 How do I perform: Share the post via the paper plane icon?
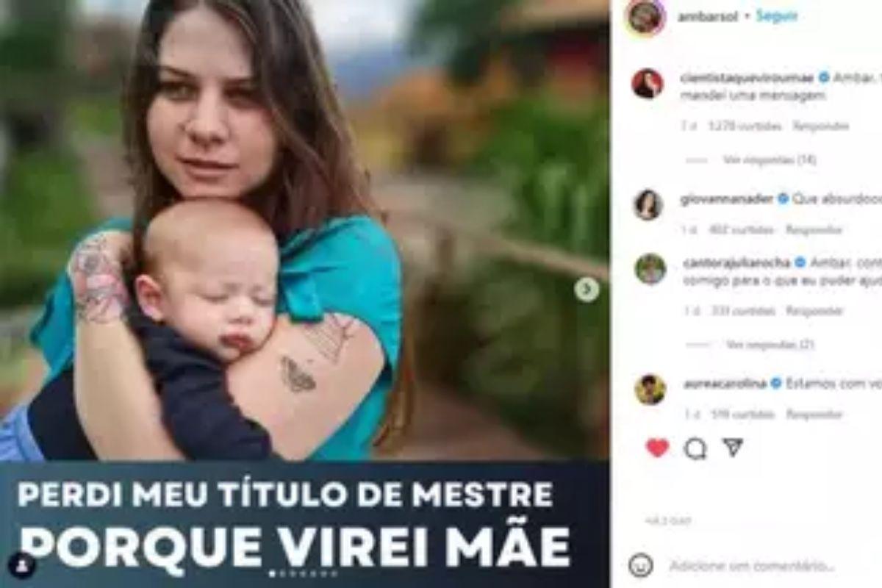[x=733, y=447]
